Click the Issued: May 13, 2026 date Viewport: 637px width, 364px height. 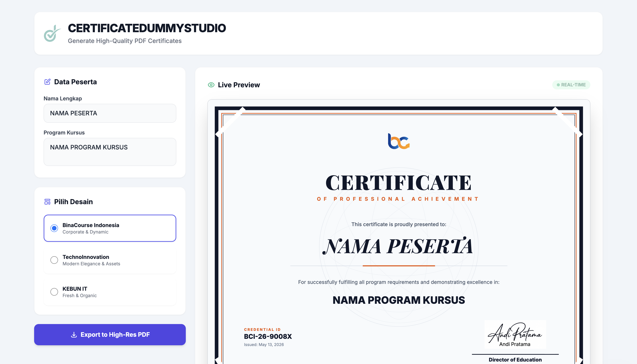(x=264, y=344)
